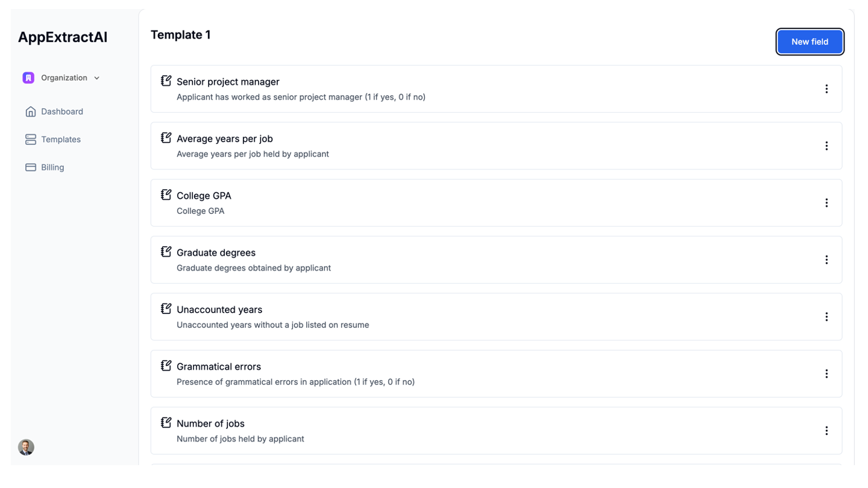Click the Number of jobs field icon

click(166, 422)
